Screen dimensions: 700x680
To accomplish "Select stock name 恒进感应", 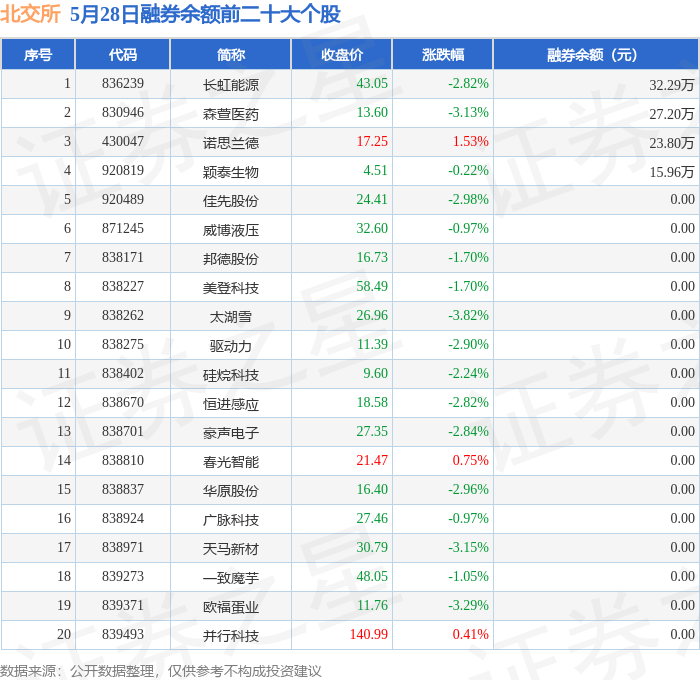I will (x=231, y=404).
